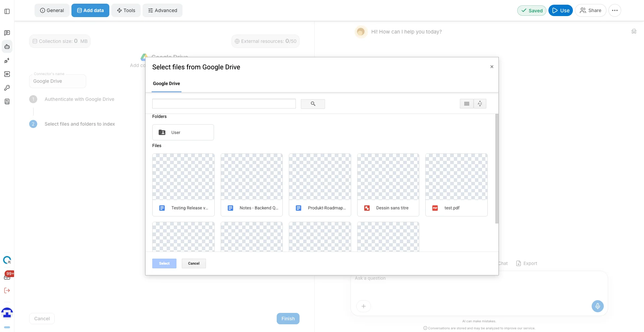
Task: Open the plug connectors sidebar icon
Action: 7,60
